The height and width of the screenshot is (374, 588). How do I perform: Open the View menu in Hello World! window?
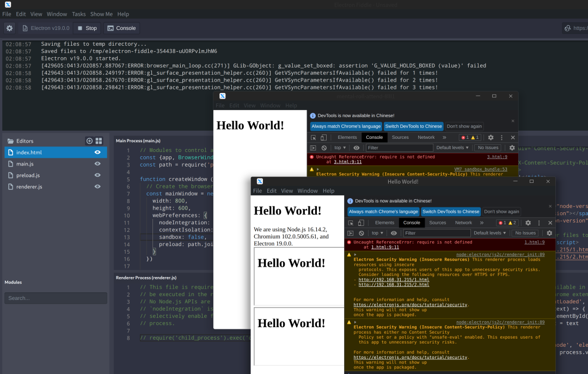[x=287, y=191]
